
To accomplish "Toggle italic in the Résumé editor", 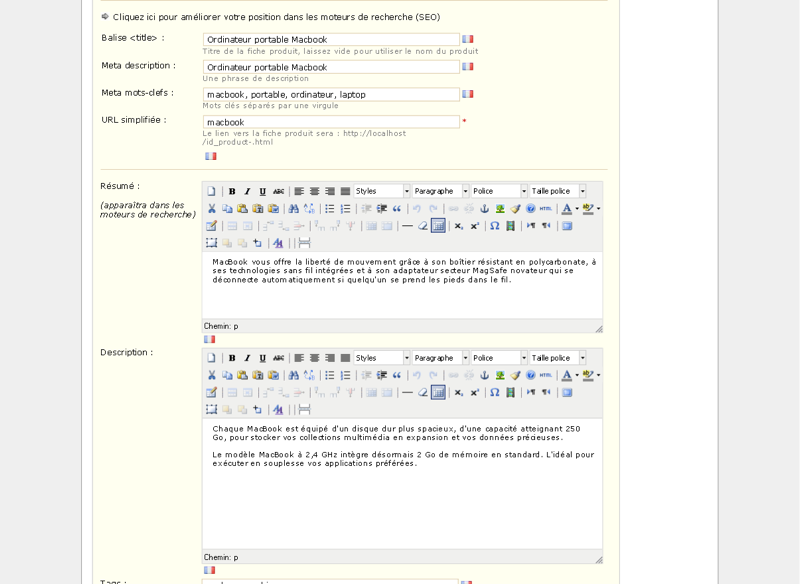I will (247, 191).
